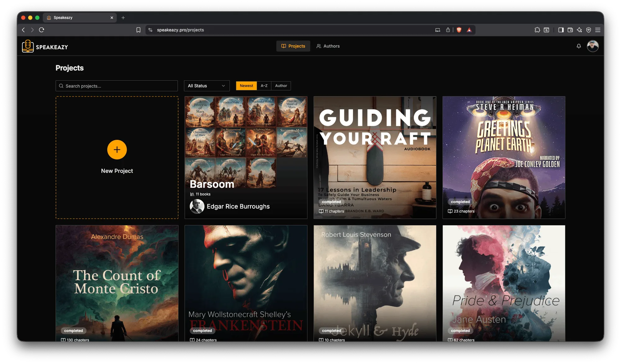Open the Jekyll & Hyde project
Screen dimensions: 621x364
pyautogui.click(x=375, y=283)
